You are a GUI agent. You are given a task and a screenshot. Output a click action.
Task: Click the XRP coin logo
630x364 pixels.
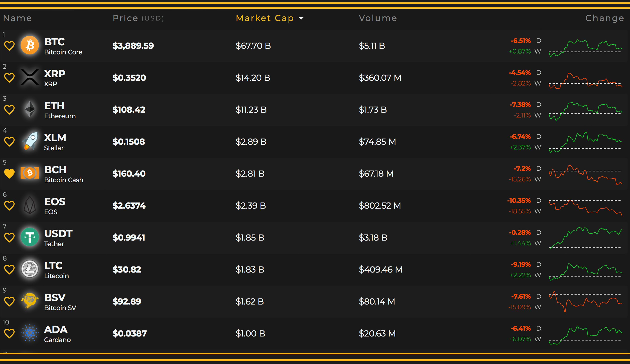tap(30, 77)
